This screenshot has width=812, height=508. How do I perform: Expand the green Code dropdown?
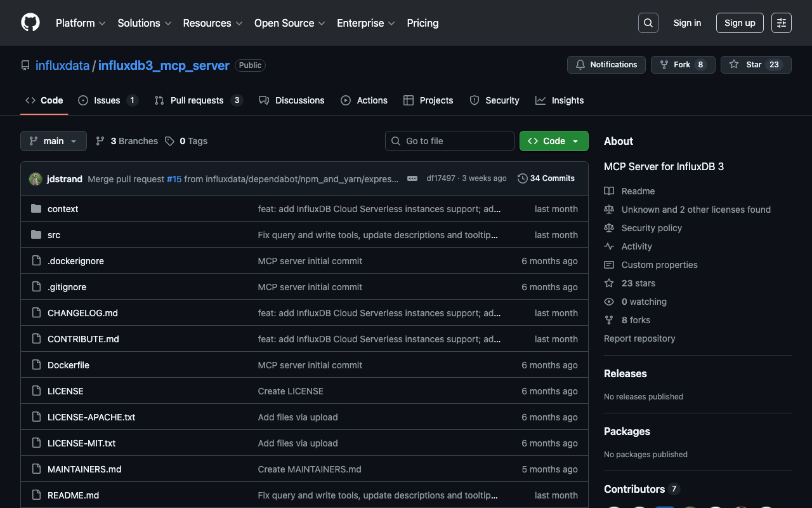(553, 141)
